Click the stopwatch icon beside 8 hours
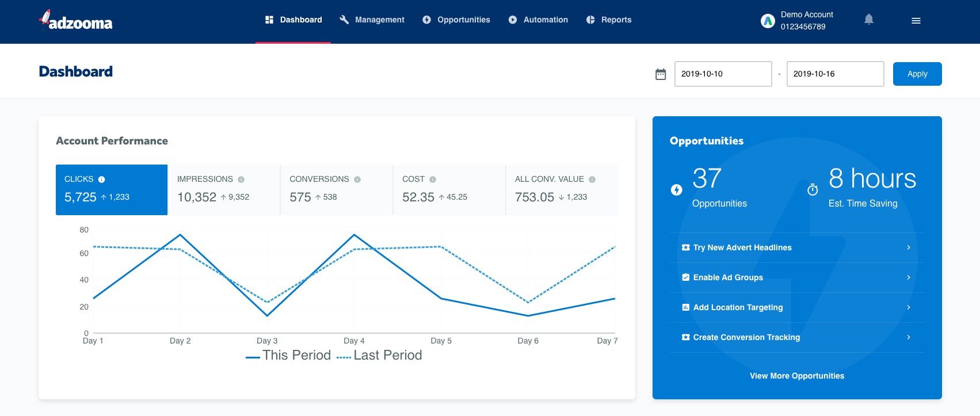The width and height of the screenshot is (980, 416). (813, 189)
